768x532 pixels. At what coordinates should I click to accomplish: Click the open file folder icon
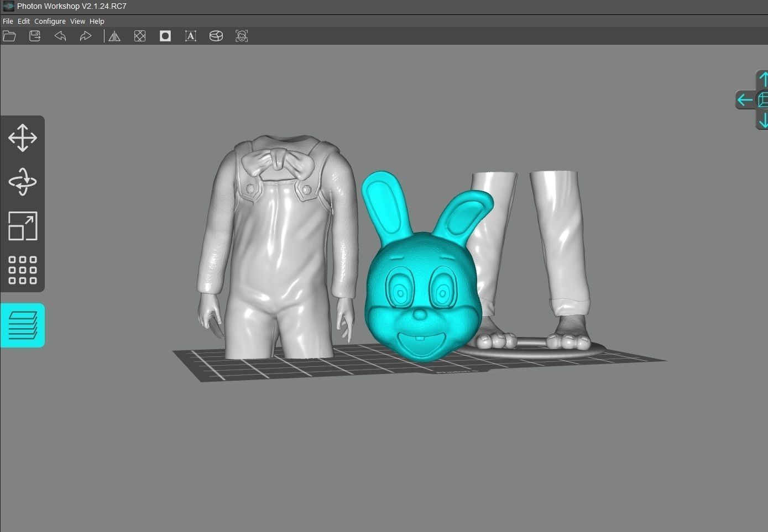(x=9, y=36)
